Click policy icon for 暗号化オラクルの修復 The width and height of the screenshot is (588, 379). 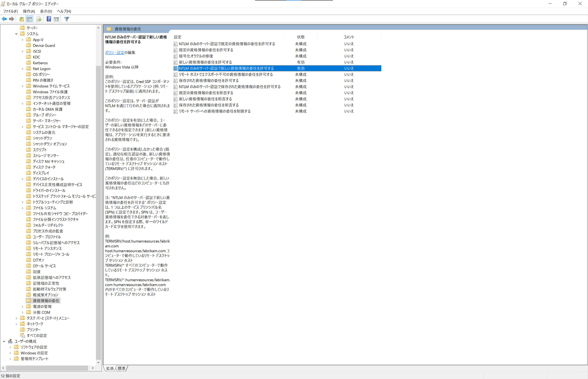(175, 56)
